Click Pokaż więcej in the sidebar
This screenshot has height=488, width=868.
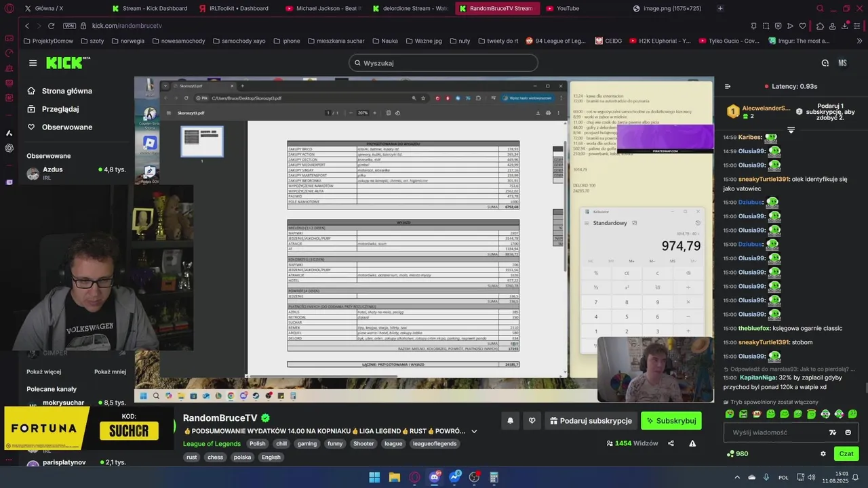coord(44,371)
